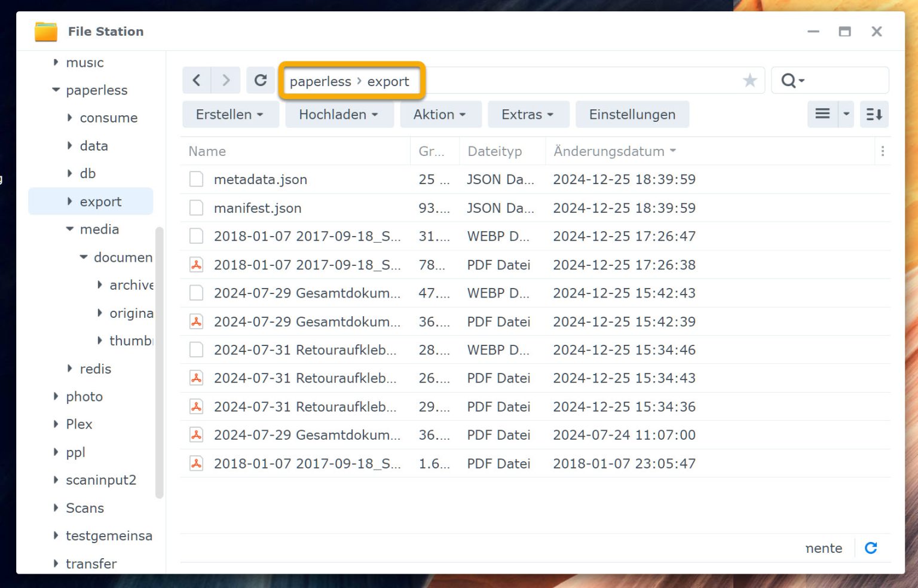Refresh the folder with the reload icon
Image resolution: width=918 pixels, height=588 pixels.
[x=261, y=79]
